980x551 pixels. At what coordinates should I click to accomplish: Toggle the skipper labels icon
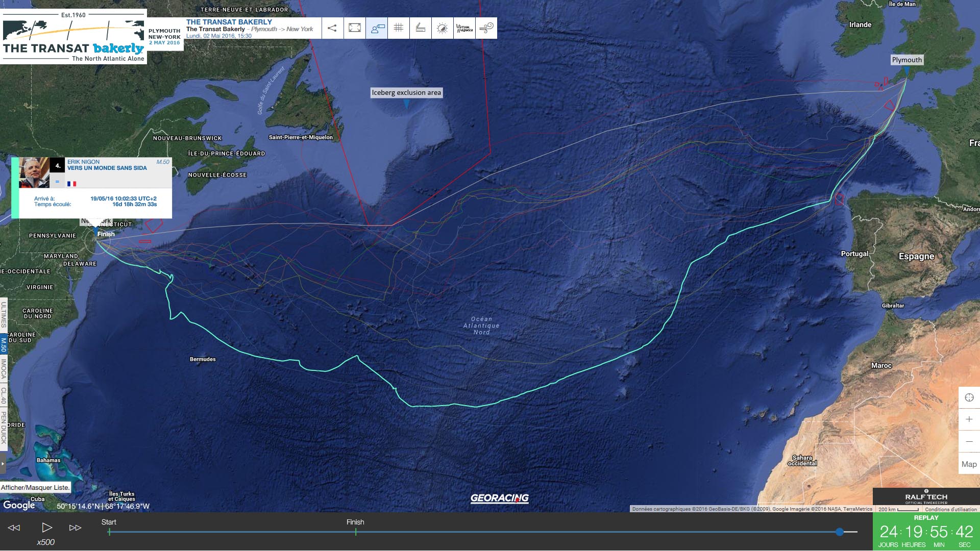pos(377,28)
